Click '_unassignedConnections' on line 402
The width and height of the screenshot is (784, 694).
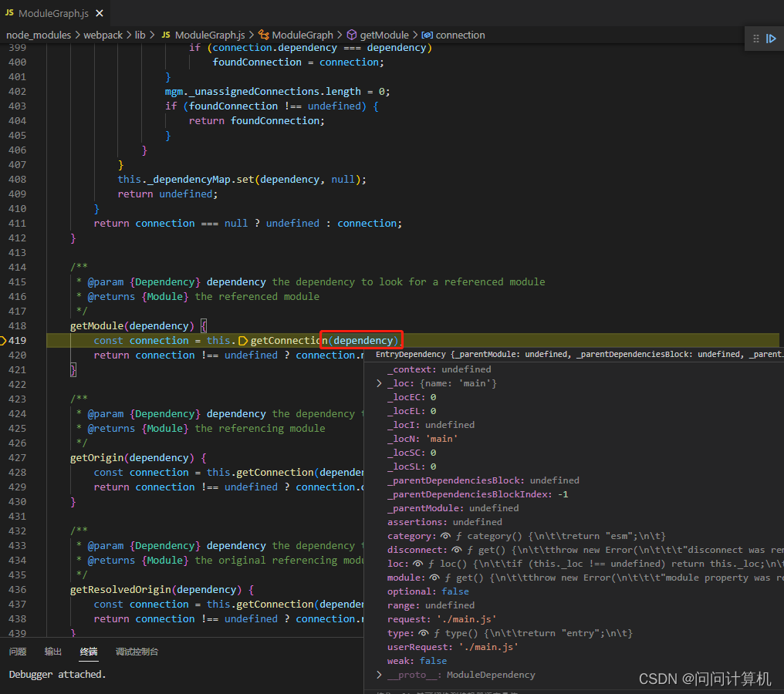254,92
